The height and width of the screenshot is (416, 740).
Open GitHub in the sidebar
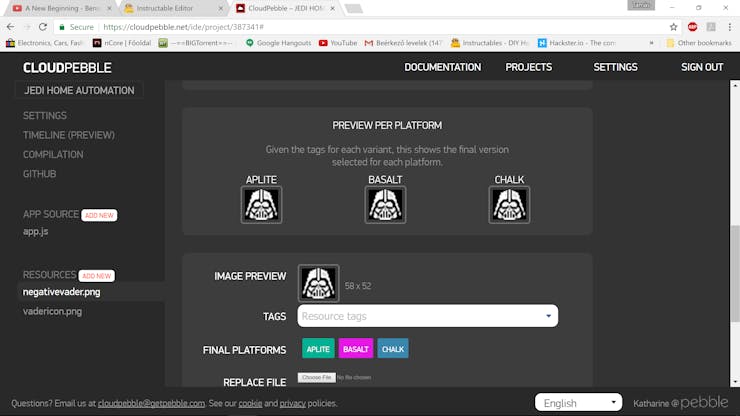point(40,174)
